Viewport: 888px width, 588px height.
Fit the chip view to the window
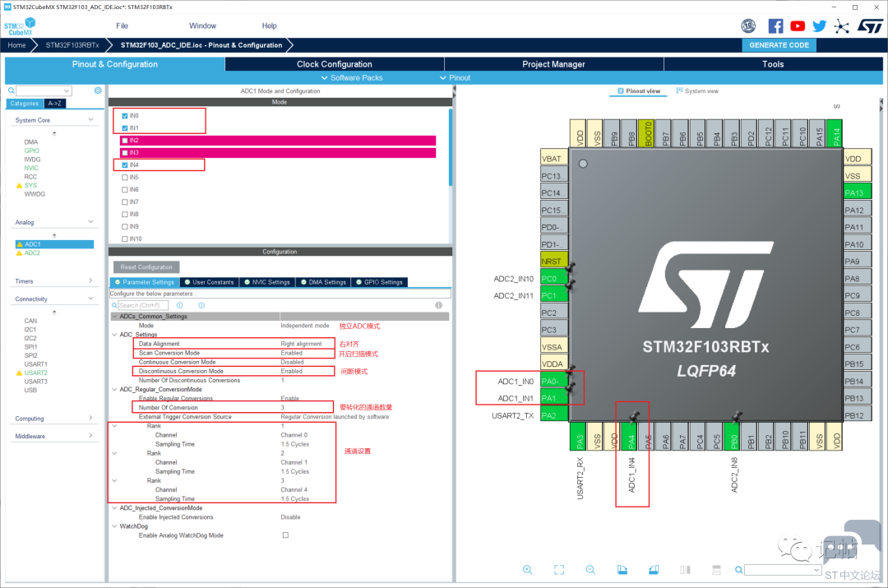tap(559, 570)
